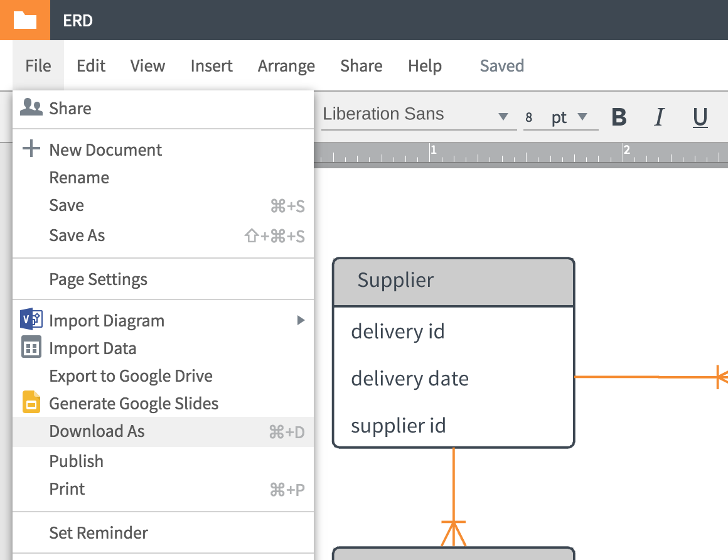Select the Supplier entity header
This screenshot has height=560, width=728.
[453, 281]
